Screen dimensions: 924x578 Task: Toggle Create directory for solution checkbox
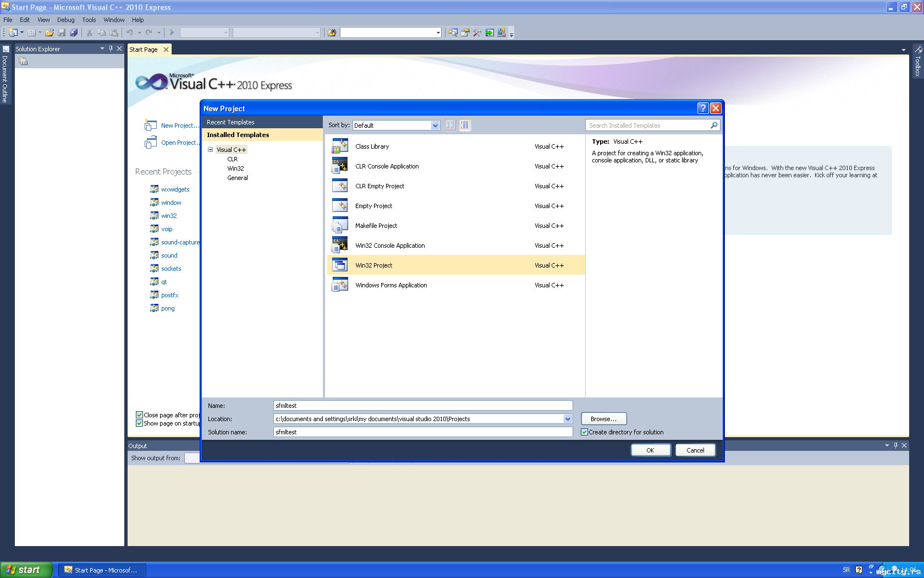pyautogui.click(x=584, y=432)
